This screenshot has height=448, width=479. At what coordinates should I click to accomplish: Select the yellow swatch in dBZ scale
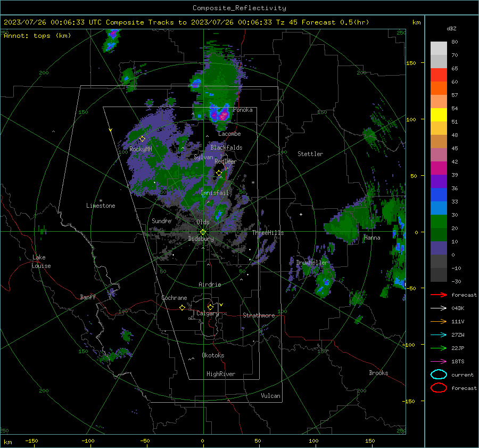click(439, 115)
